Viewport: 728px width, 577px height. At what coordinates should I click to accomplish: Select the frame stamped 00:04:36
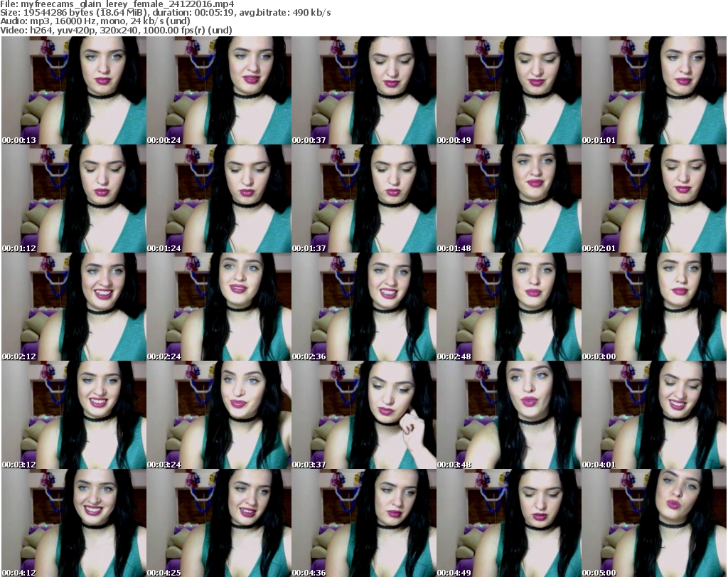point(364,523)
